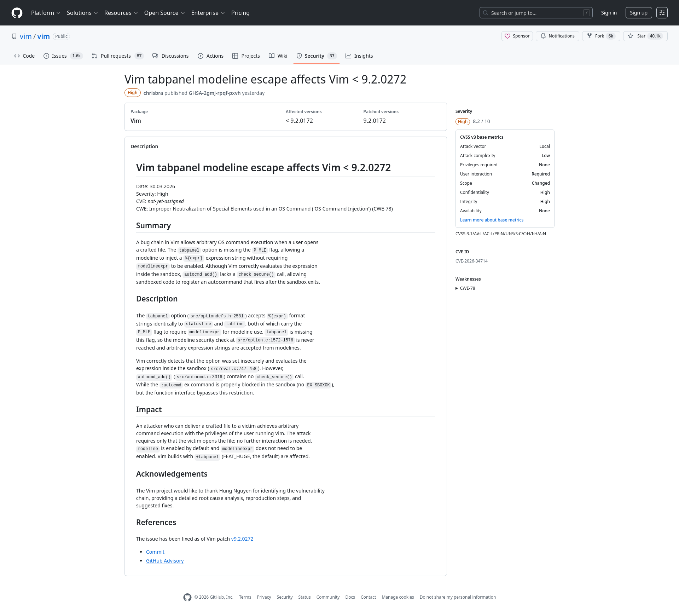Open the Code tab icon
Viewport: 679px width, 616px height.
17,56
